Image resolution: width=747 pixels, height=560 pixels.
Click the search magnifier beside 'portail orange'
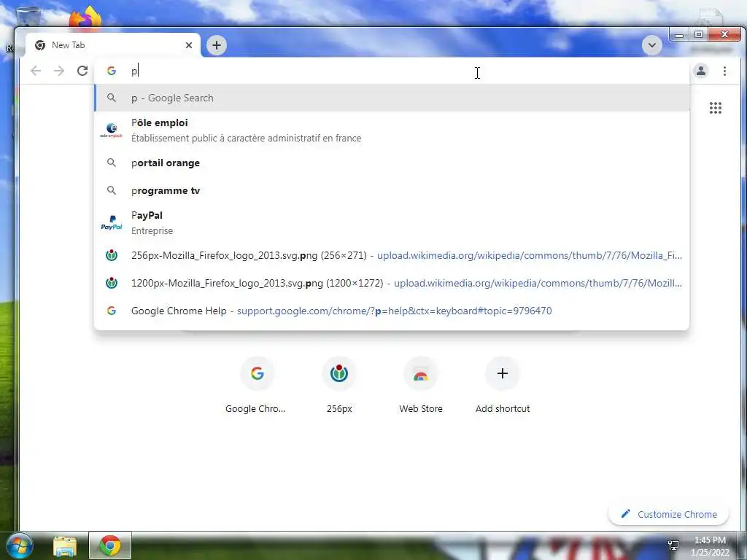[x=112, y=163]
